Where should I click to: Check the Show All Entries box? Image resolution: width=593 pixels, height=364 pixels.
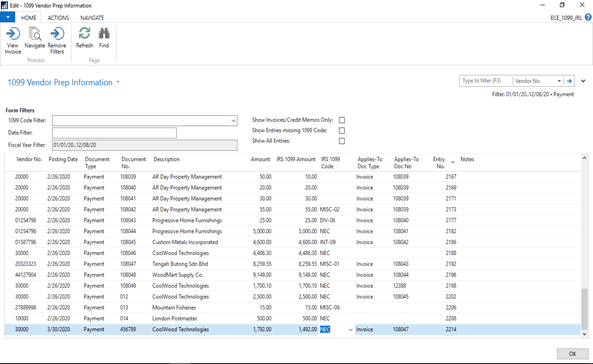point(342,141)
